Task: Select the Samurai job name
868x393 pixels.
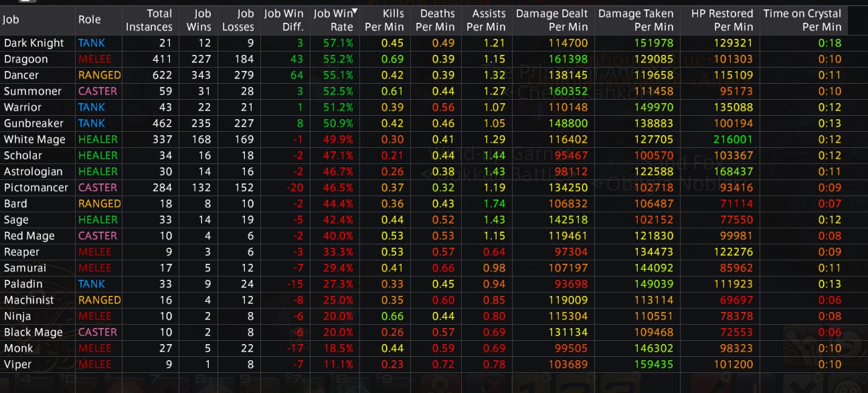Action: click(x=25, y=268)
